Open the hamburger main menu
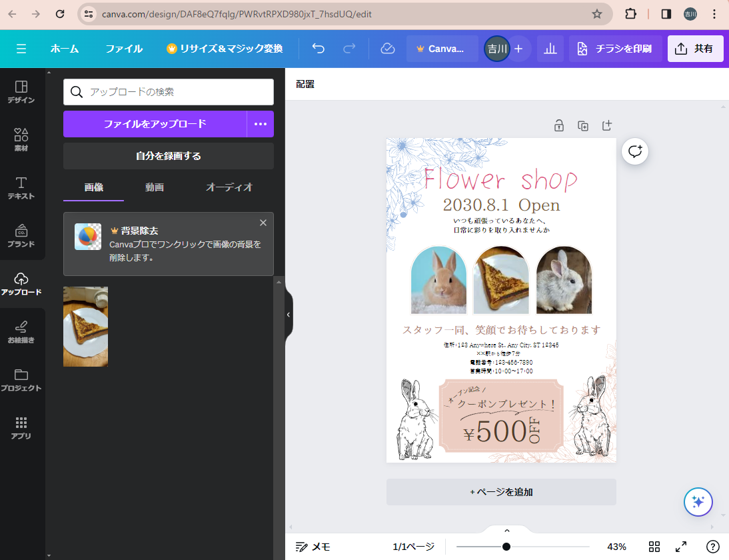The height and width of the screenshot is (560, 729). coord(21,49)
